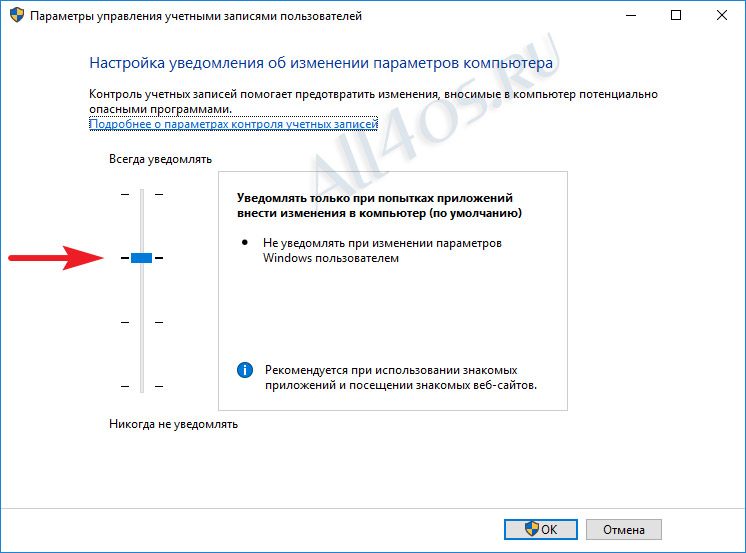Click bullet text 'Не уведомлять при изменении параметров'

[383, 243]
